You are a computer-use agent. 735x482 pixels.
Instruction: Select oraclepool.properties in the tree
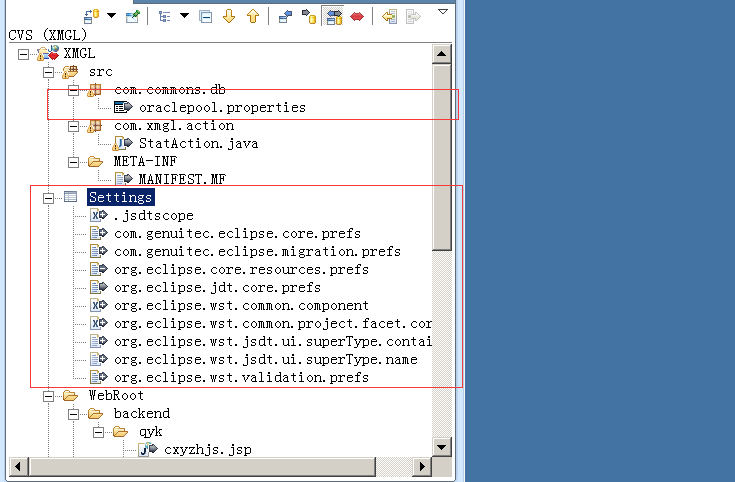coord(222,108)
